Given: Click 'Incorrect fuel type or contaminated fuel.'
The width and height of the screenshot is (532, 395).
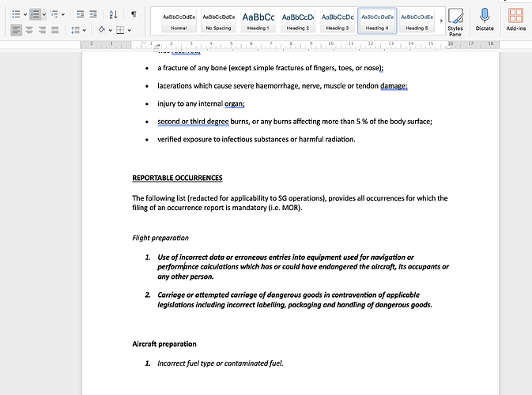Looking at the screenshot, I should pos(221,363).
